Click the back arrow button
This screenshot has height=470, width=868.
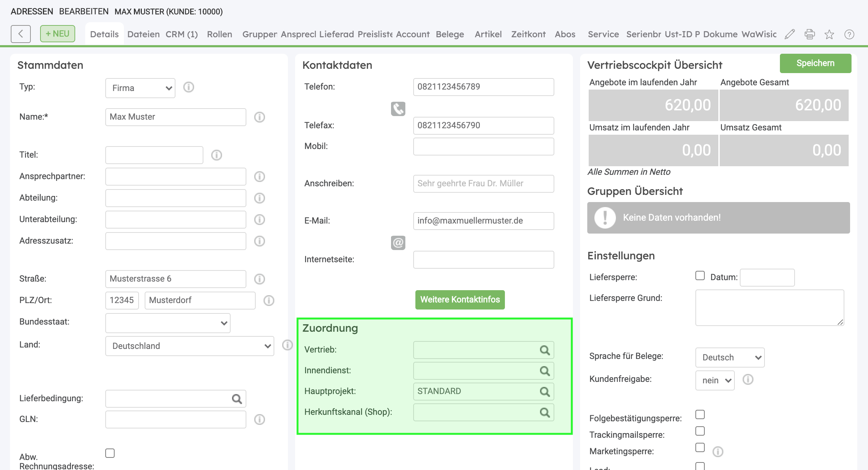coord(20,34)
